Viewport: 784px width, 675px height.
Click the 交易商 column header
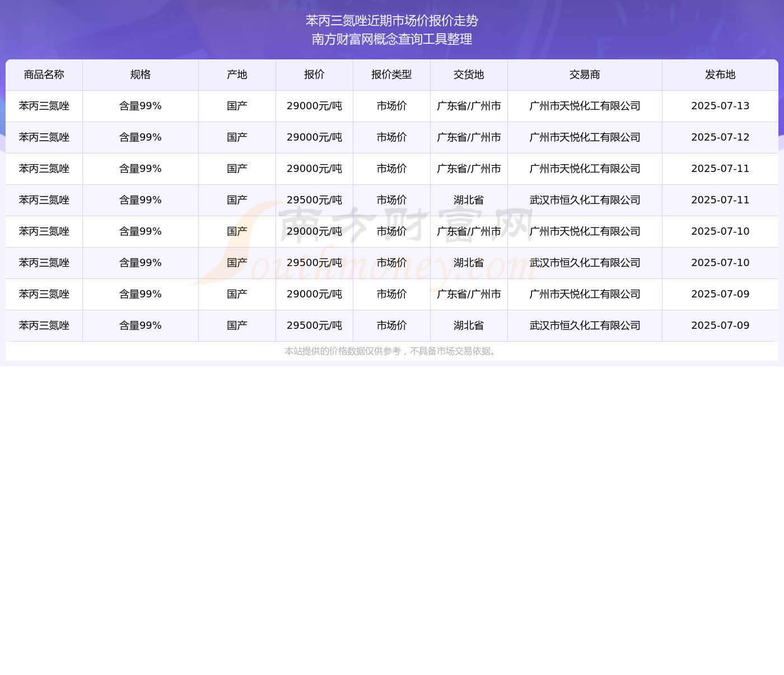[x=585, y=75]
